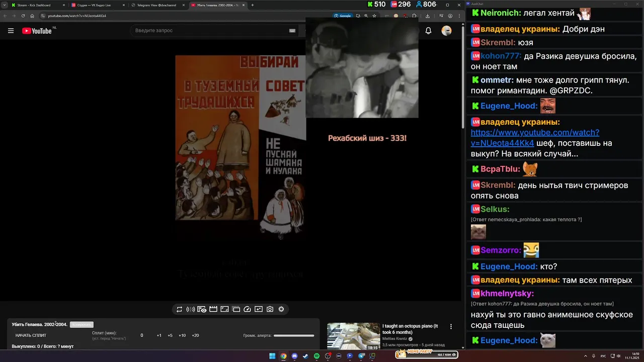Viewport: 644px width, 362px height.
Task: Enable cinema mode clapperboard icon
Action: click(213, 309)
